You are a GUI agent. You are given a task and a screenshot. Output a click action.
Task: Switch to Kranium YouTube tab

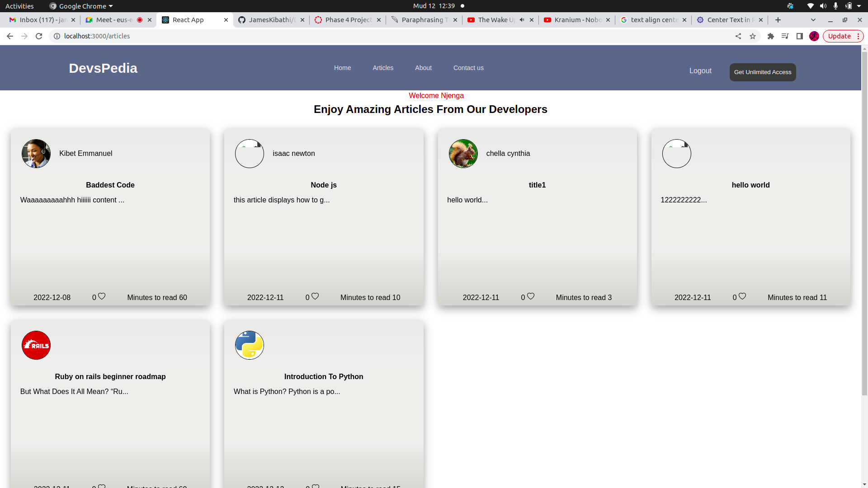pos(577,20)
